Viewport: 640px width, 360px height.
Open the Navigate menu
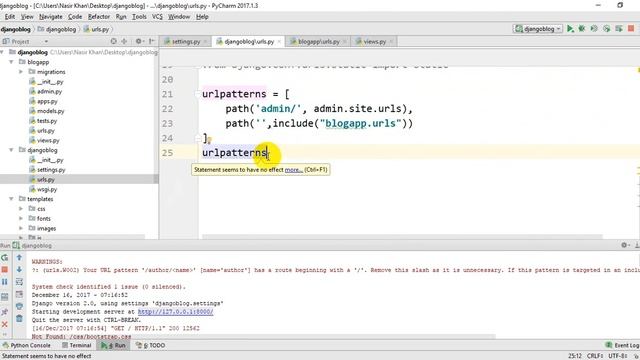51,17
